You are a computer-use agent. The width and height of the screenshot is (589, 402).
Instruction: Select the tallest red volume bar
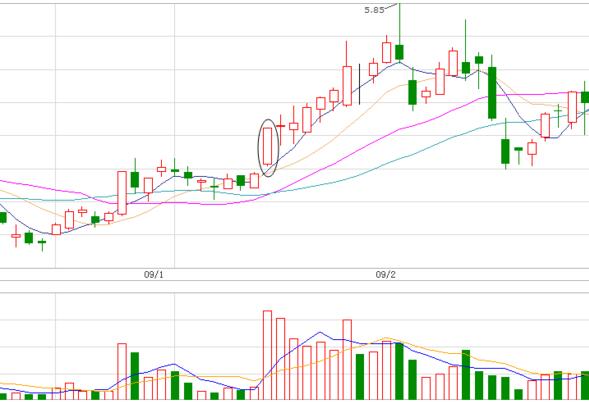click(267, 355)
